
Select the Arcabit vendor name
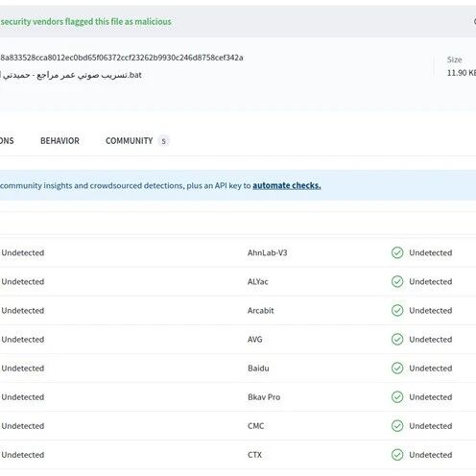pos(261,310)
